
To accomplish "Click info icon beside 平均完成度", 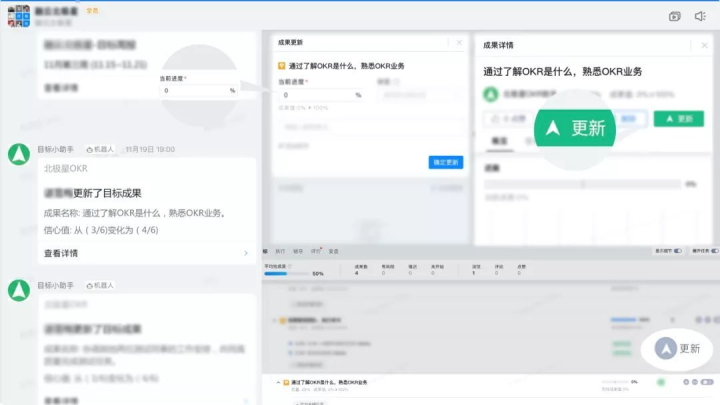I will [289, 266].
